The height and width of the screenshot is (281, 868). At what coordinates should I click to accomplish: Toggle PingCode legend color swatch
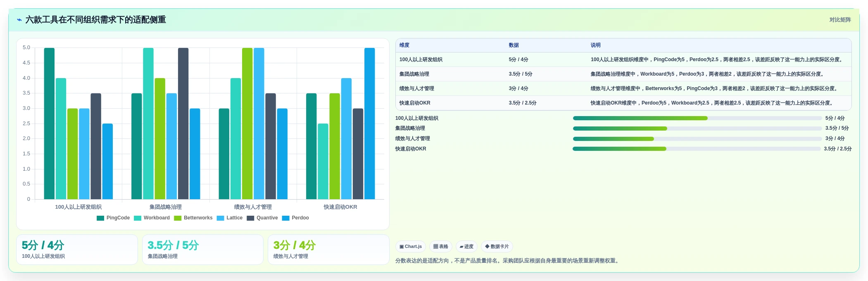[100, 218]
